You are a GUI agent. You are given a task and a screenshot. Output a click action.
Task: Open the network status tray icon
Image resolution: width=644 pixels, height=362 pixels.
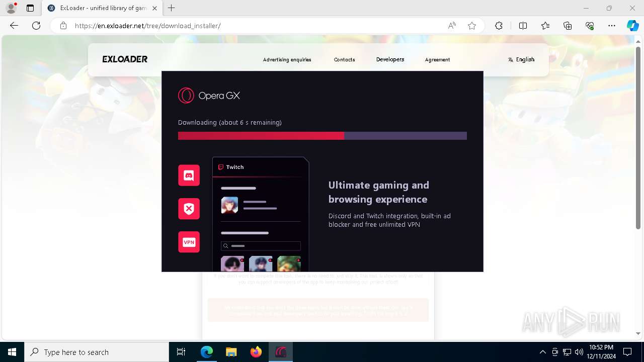pos(567,352)
